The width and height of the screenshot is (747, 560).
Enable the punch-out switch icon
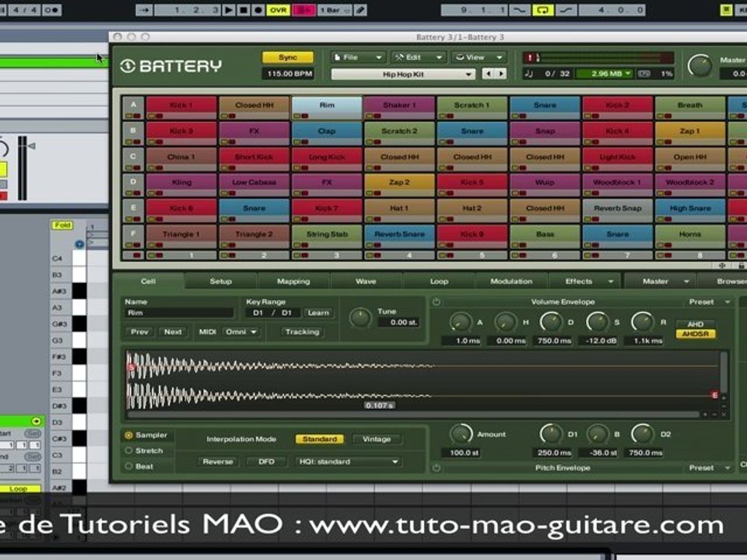click(566, 10)
